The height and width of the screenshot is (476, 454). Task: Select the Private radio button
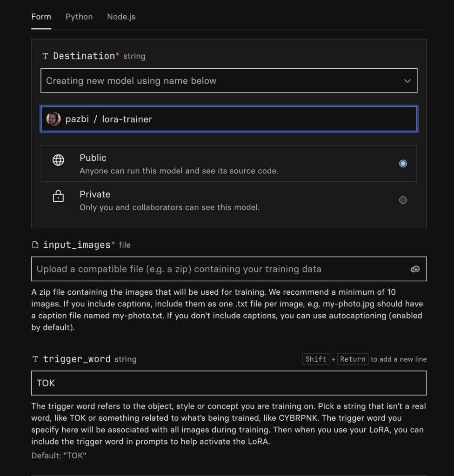[x=403, y=200]
